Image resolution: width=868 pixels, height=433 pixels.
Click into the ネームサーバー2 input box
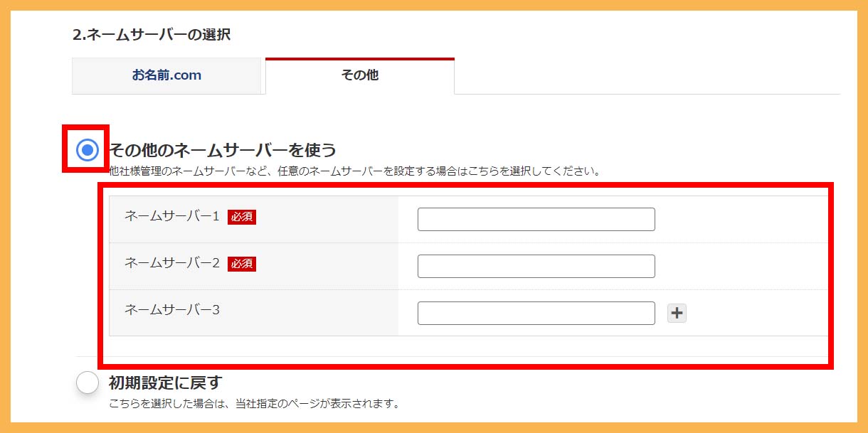tap(536, 266)
